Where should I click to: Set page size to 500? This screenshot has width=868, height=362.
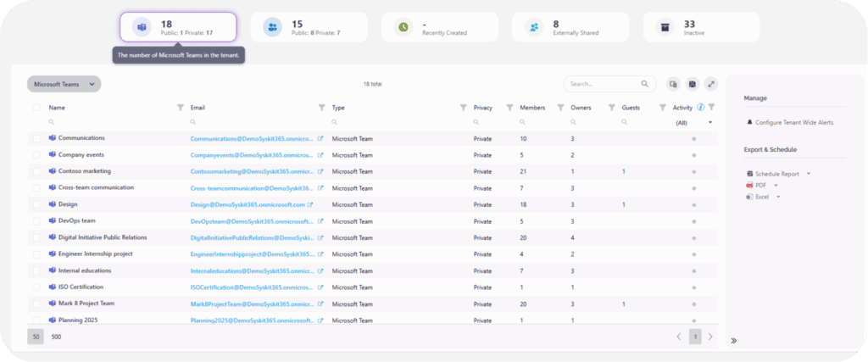pos(57,337)
